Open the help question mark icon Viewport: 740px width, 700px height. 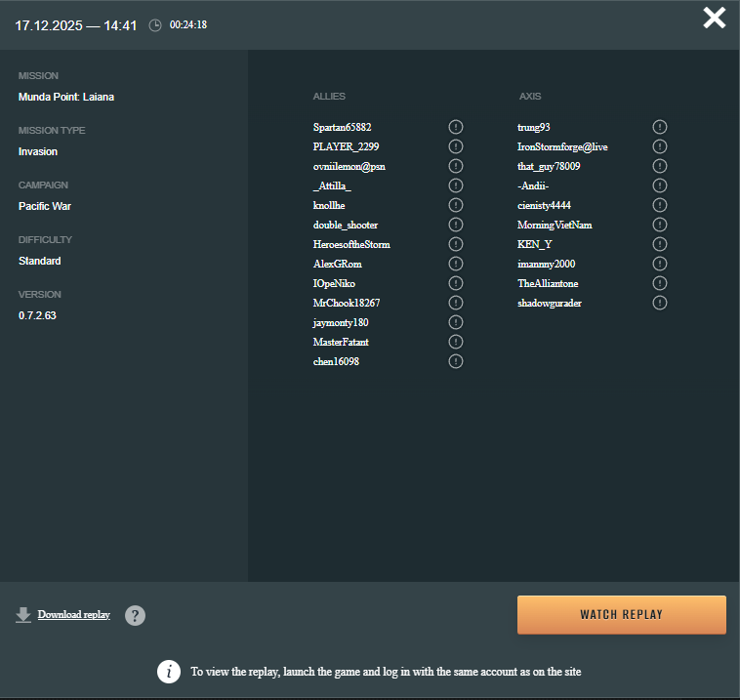click(x=136, y=615)
